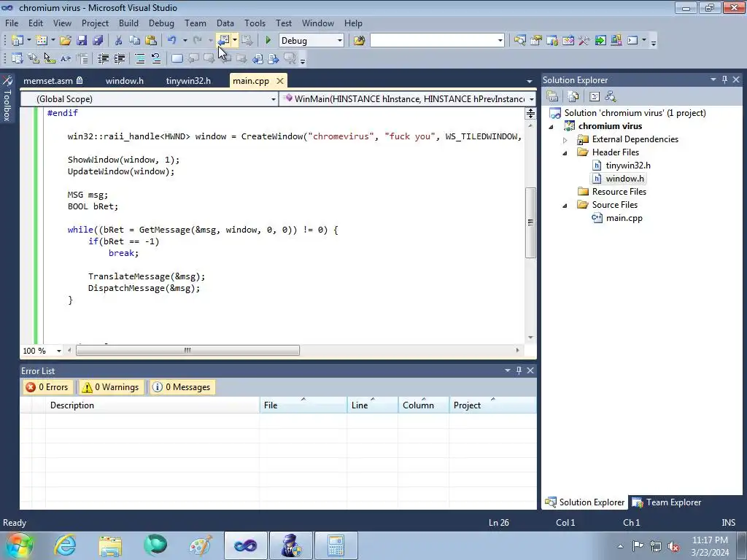
Task: Start debugging with the green play icon
Action: click(x=268, y=41)
